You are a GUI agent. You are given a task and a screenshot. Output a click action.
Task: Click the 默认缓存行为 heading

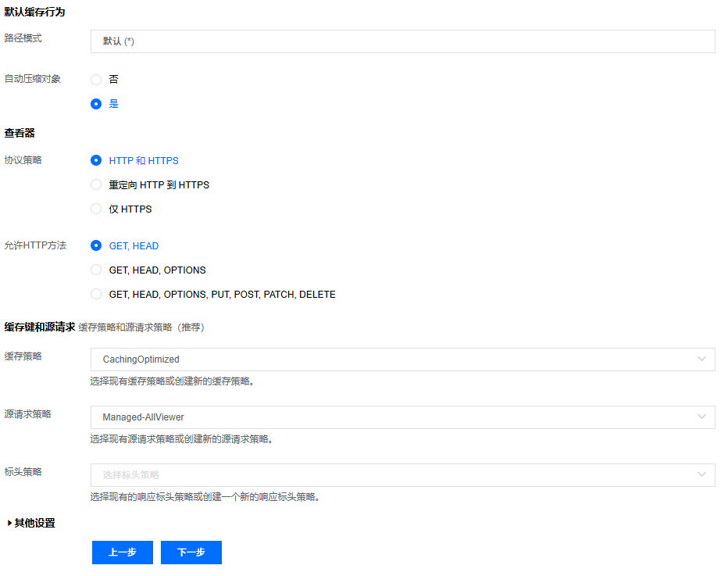[35, 12]
